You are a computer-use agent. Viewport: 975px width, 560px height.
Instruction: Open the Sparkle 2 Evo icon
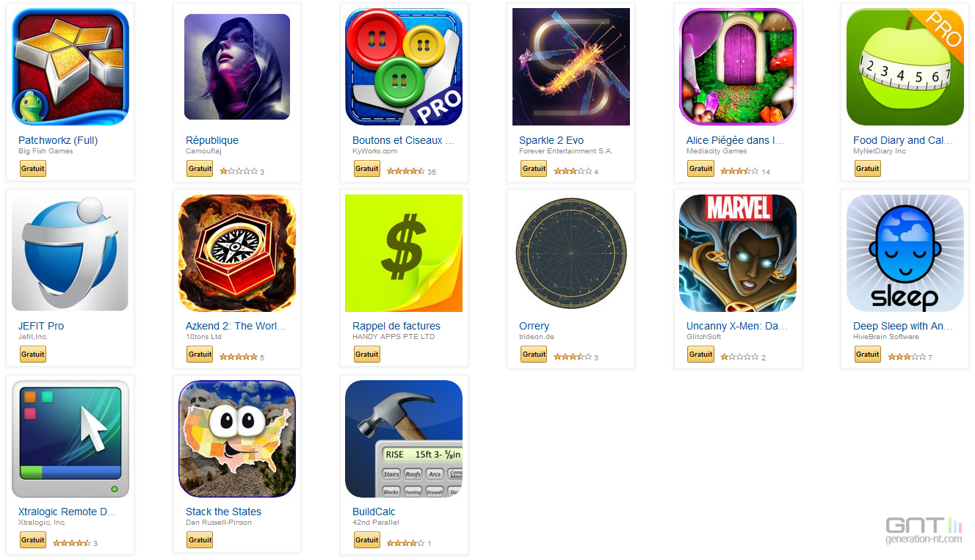pos(571,67)
